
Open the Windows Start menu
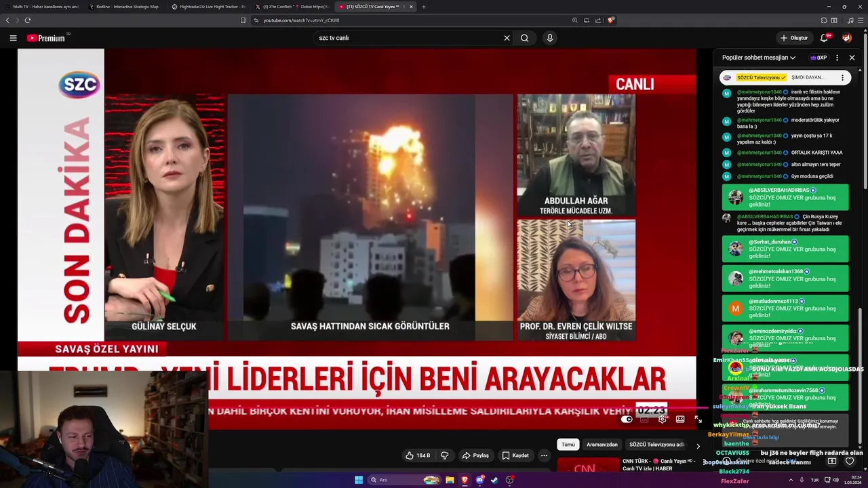(359, 480)
